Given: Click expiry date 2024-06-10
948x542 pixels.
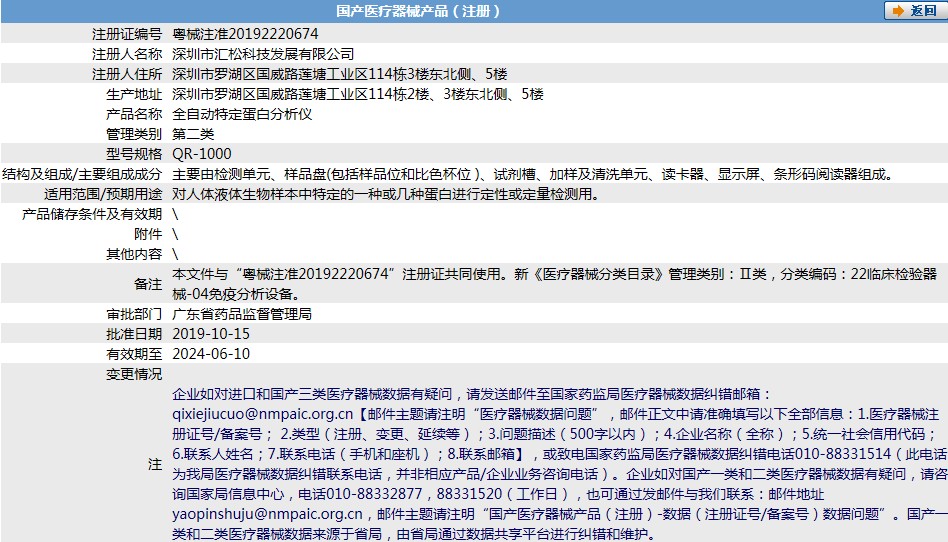Looking at the screenshot, I should pos(211,353).
